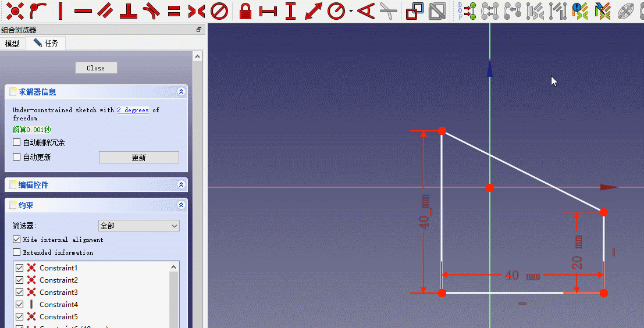Uncheck the Constraint2 checkbox
The image size is (644, 328).
tap(19, 280)
